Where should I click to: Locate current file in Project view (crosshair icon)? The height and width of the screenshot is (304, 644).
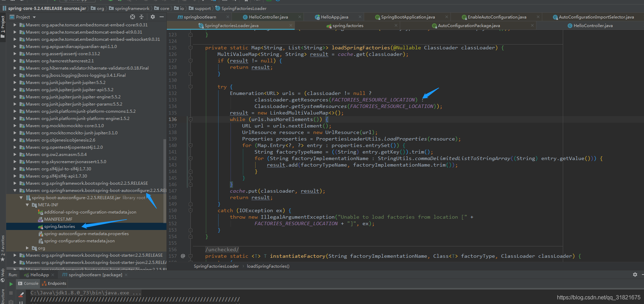click(x=133, y=17)
